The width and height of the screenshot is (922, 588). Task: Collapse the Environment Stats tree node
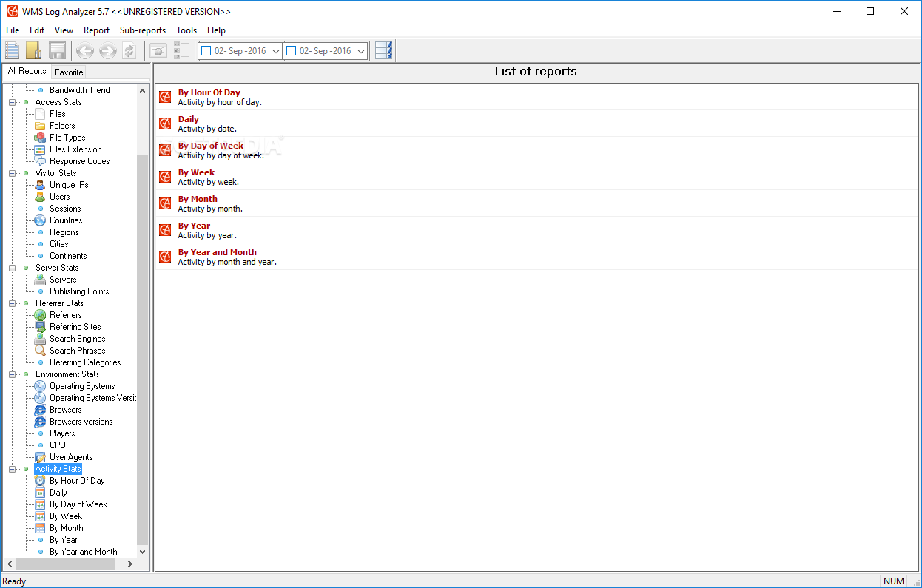pos(12,374)
